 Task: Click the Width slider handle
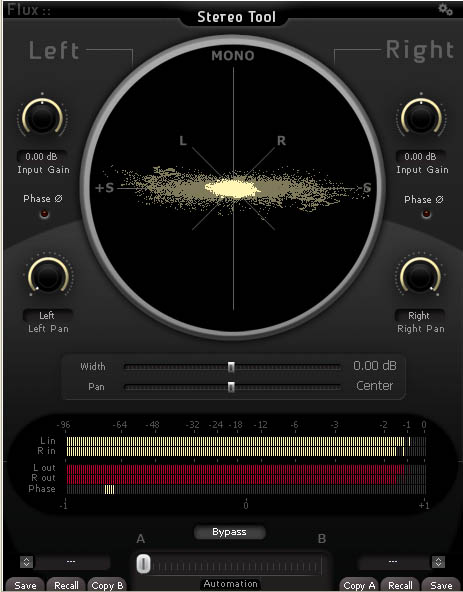[x=231, y=367]
